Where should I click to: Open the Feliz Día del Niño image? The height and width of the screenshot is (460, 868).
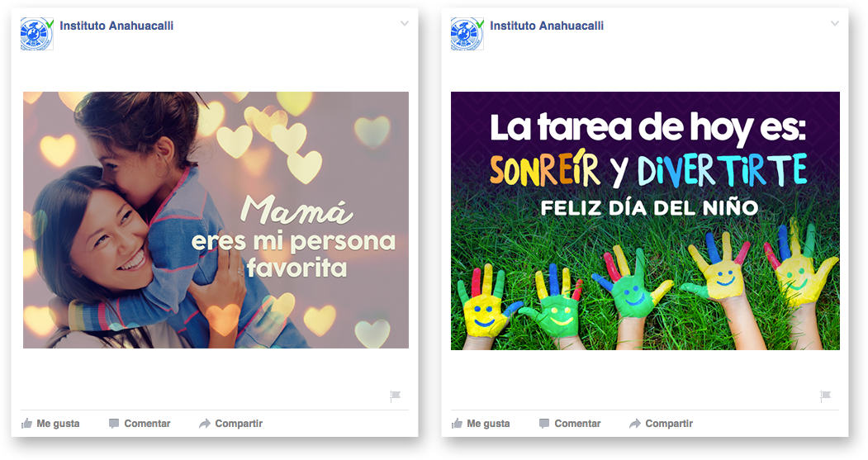point(645,221)
